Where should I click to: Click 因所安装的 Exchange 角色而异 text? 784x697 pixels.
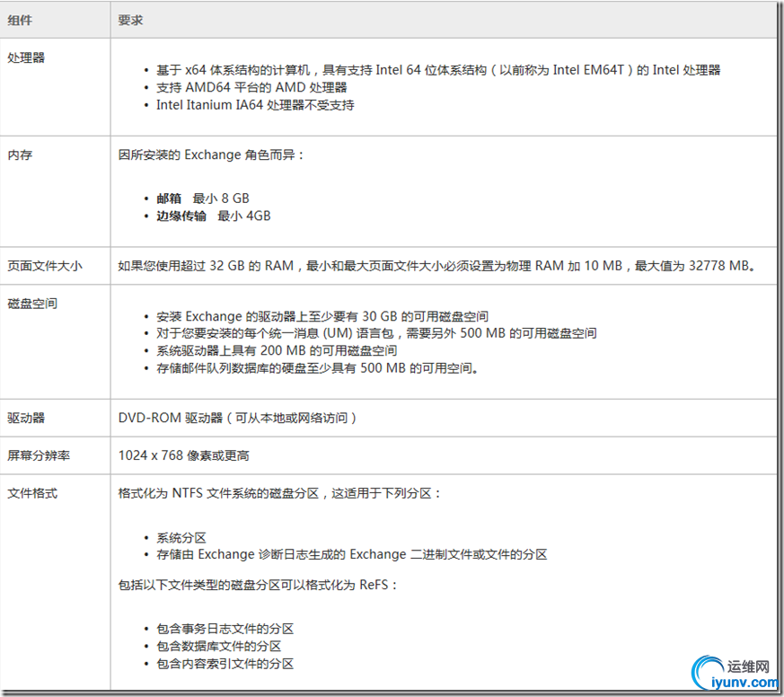click(x=210, y=155)
